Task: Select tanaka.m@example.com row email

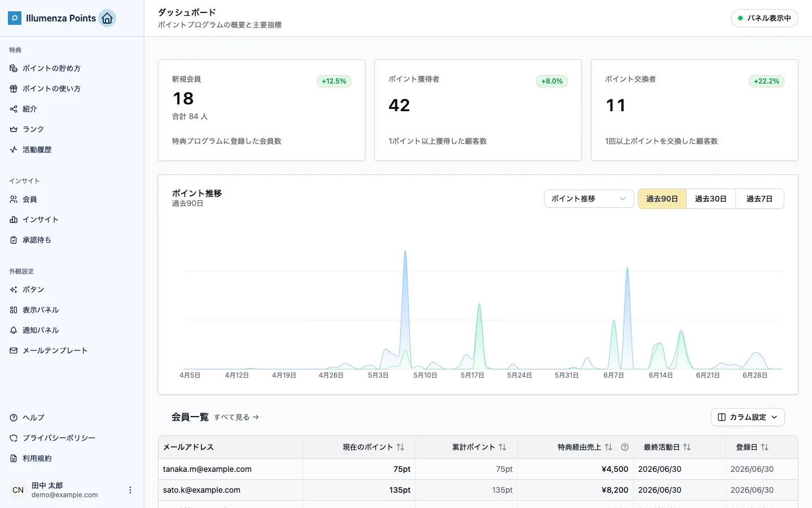Action: pos(208,469)
